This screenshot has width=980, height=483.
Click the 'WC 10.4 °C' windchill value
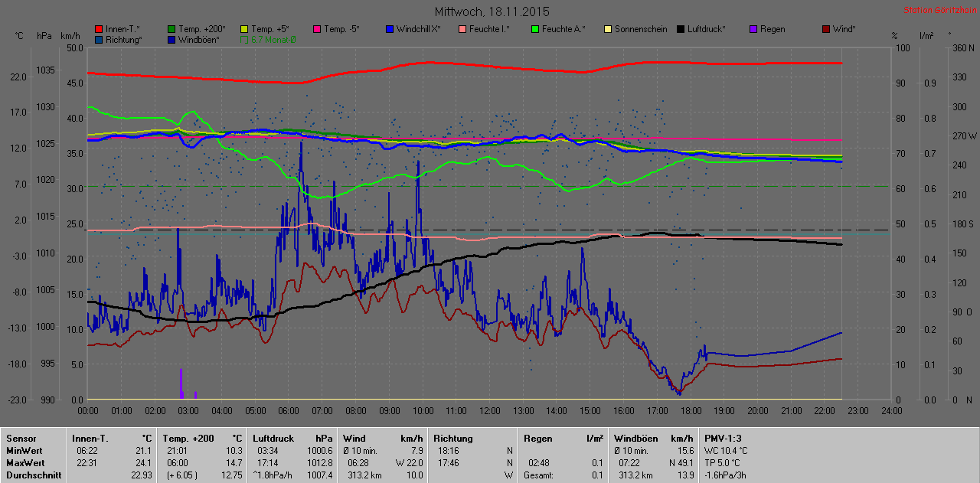click(x=726, y=451)
